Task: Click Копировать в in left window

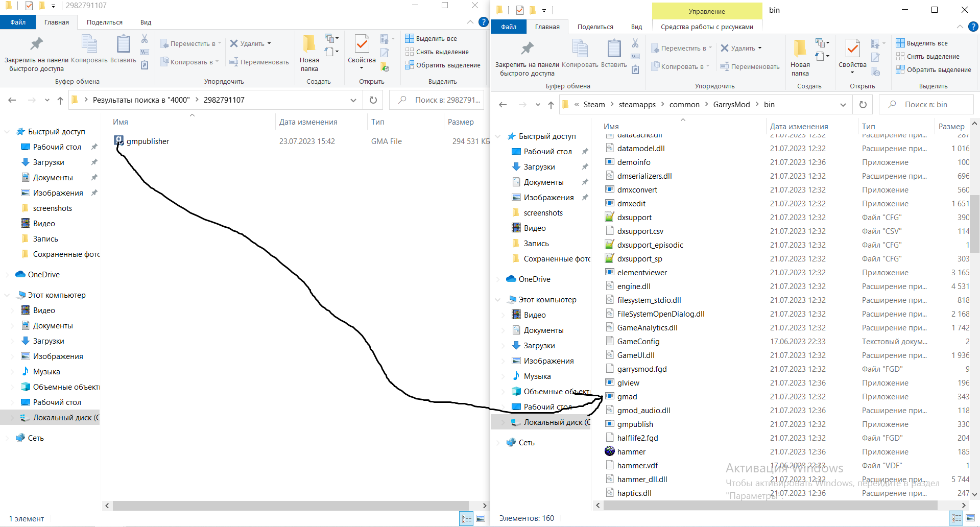Action: point(190,62)
